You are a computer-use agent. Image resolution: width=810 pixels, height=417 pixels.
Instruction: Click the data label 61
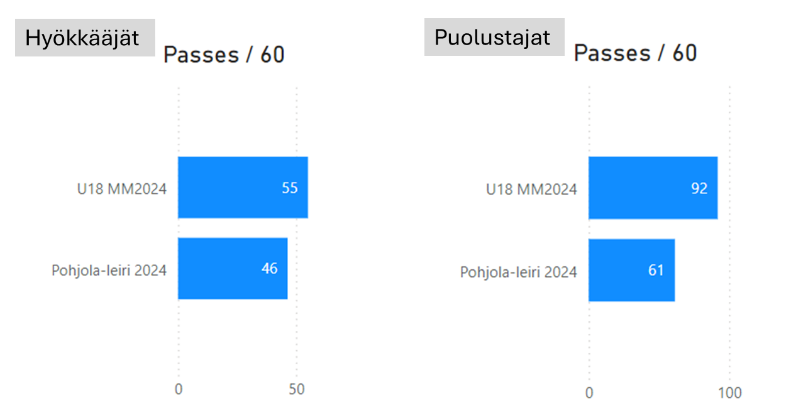click(656, 270)
